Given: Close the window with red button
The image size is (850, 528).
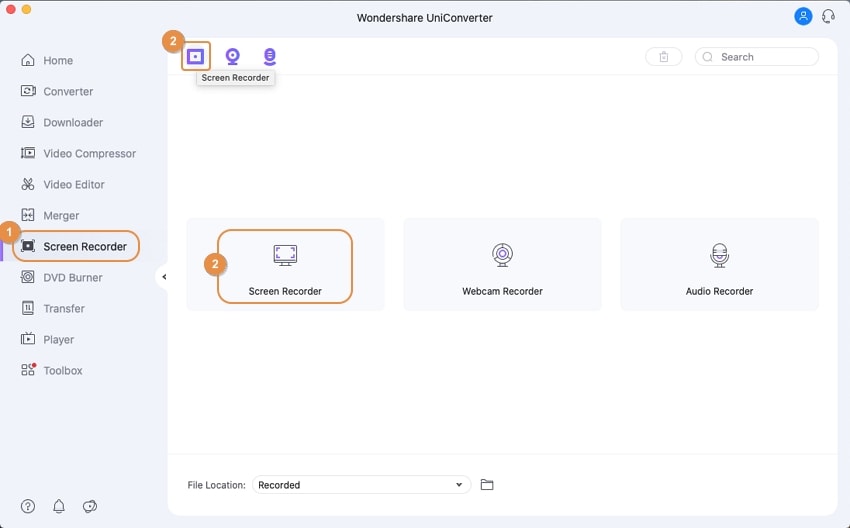Looking at the screenshot, I should (10, 9).
